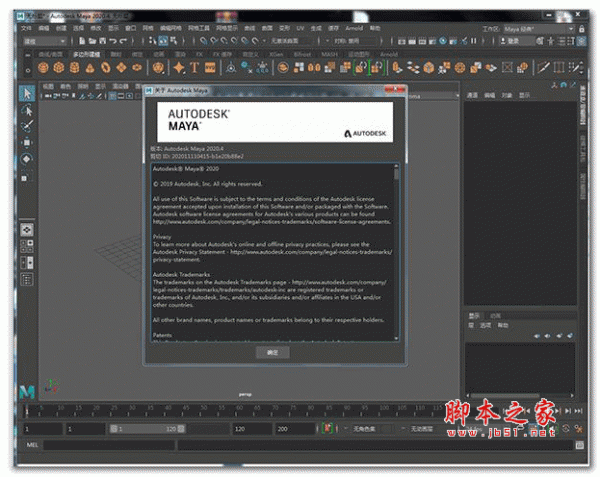The width and height of the screenshot is (600, 477).
Task: Click the MEL command line input field
Action: pos(109,445)
